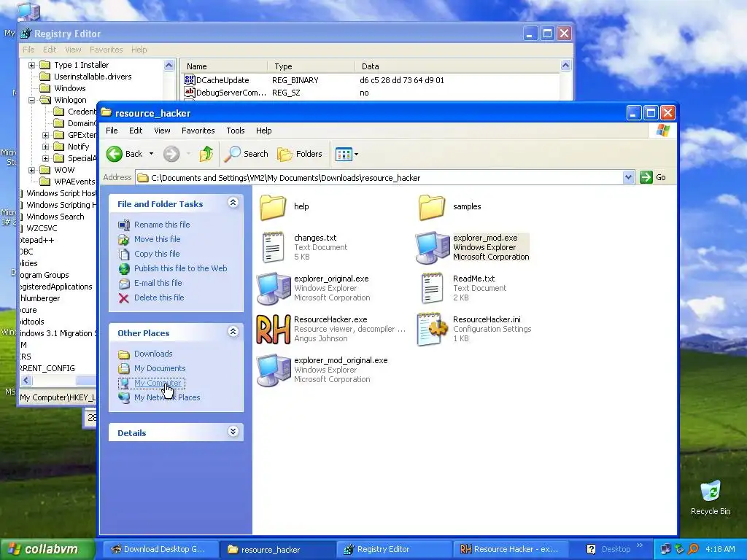
Task: Click the My Network Places icon
Action: coord(124,397)
